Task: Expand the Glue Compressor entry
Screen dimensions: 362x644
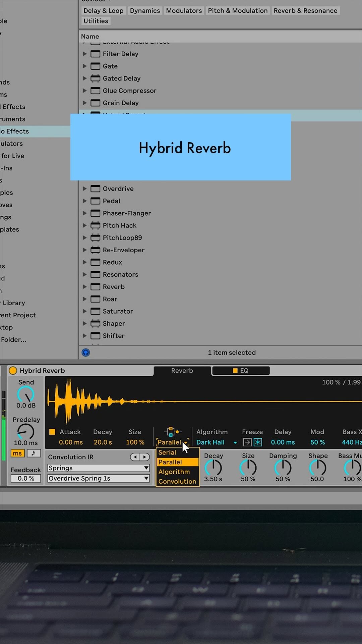Action: (x=84, y=91)
